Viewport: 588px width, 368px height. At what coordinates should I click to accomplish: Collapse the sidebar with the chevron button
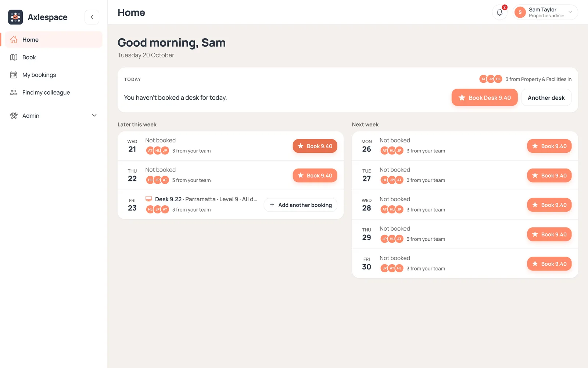92,17
